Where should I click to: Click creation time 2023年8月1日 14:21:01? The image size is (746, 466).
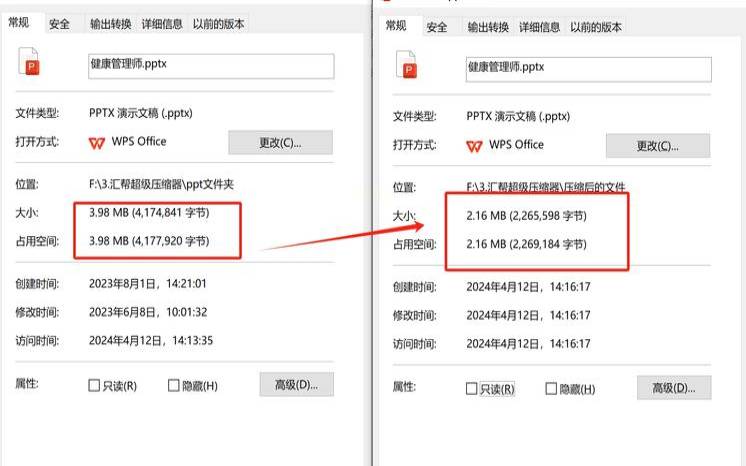pyautogui.click(x=147, y=284)
